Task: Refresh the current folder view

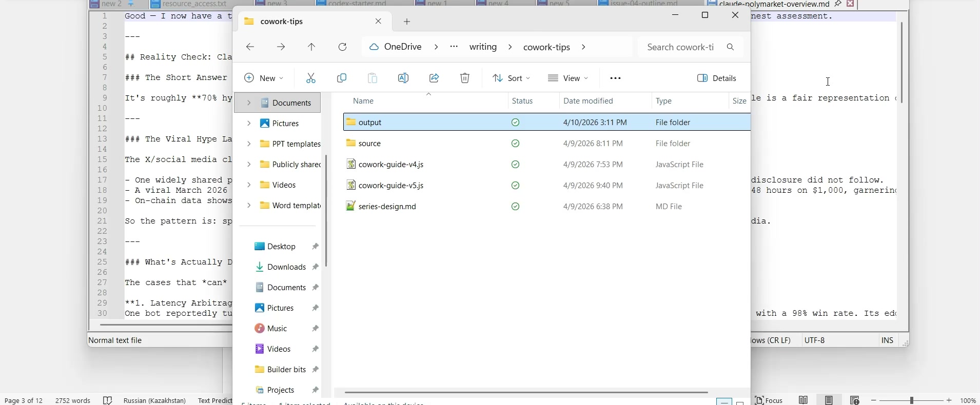Action: tap(343, 47)
